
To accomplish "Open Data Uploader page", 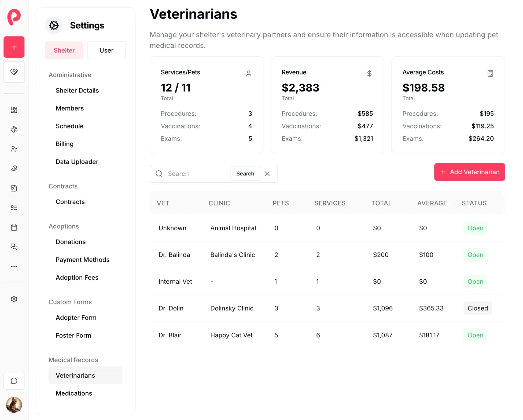I will [x=77, y=162].
